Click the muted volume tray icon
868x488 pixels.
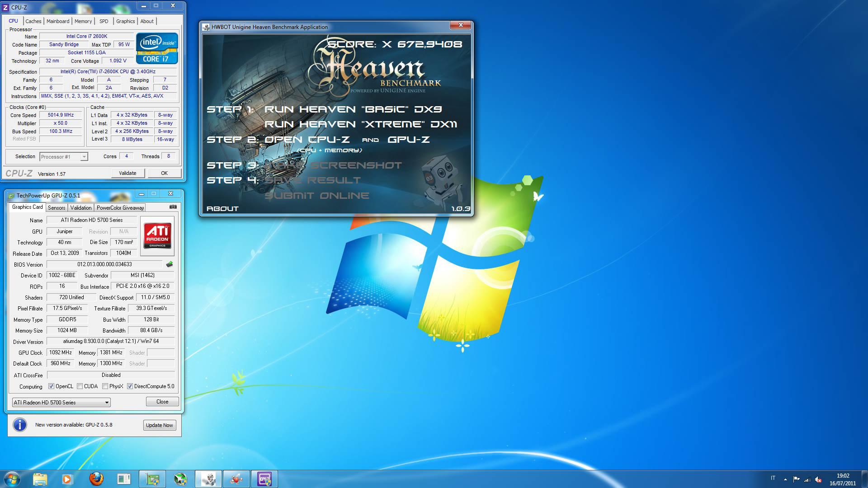[x=818, y=479]
